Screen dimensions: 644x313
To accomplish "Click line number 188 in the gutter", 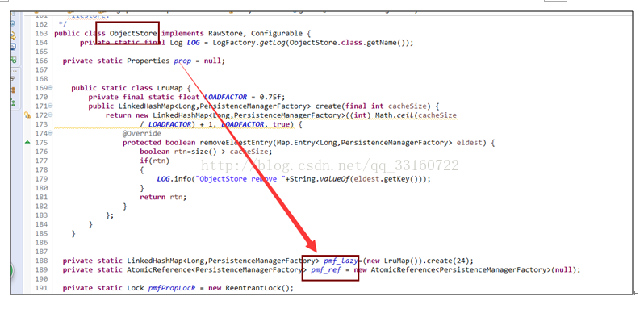I will (x=41, y=261).
